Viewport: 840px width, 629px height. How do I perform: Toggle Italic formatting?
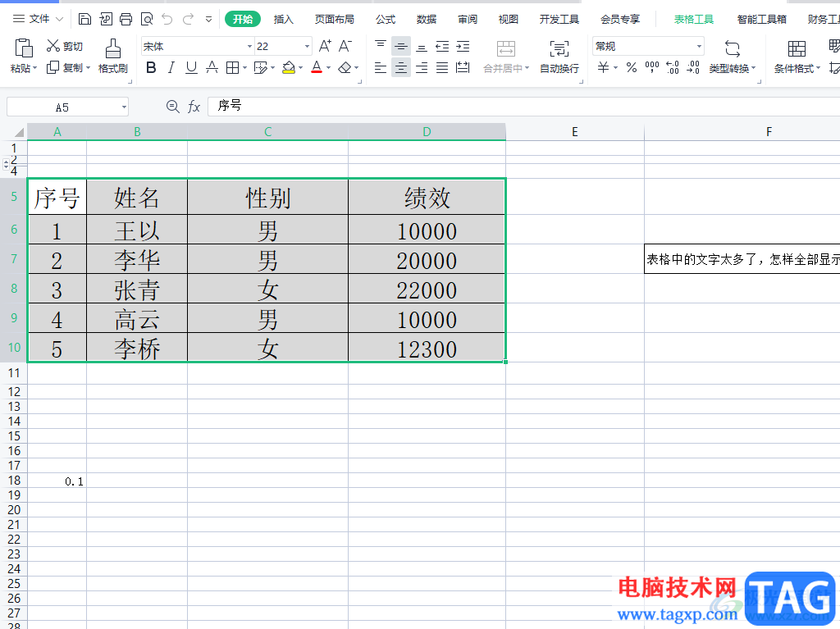point(171,67)
